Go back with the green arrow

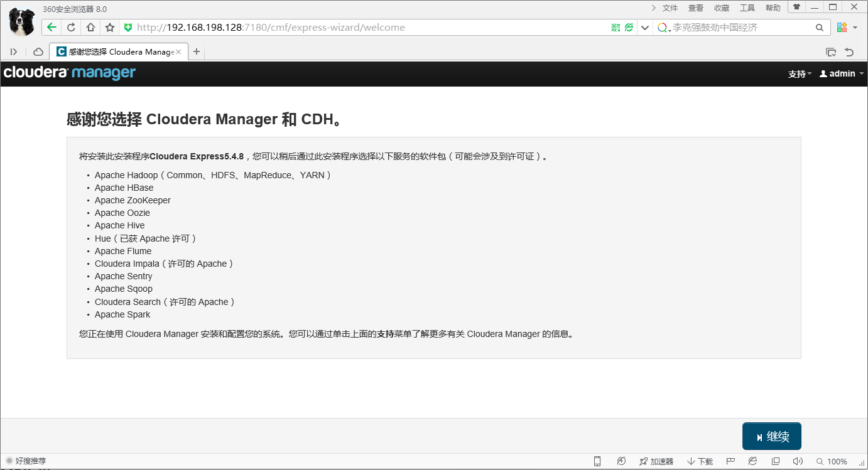tap(52, 28)
